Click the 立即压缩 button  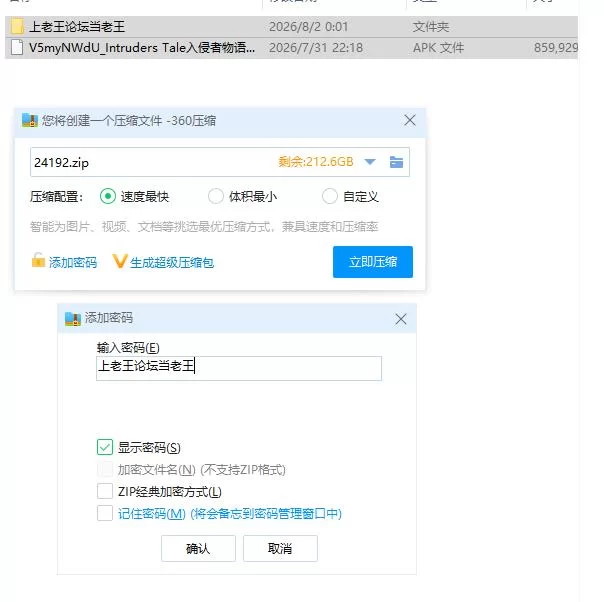click(x=373, y=262)
